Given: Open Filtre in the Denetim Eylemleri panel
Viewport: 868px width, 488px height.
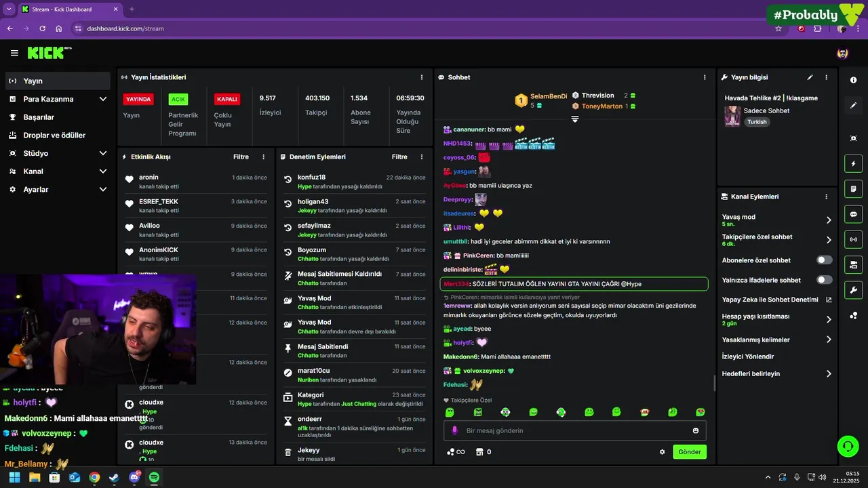Looking at the screenshot, I should click(x=399, y=157).
